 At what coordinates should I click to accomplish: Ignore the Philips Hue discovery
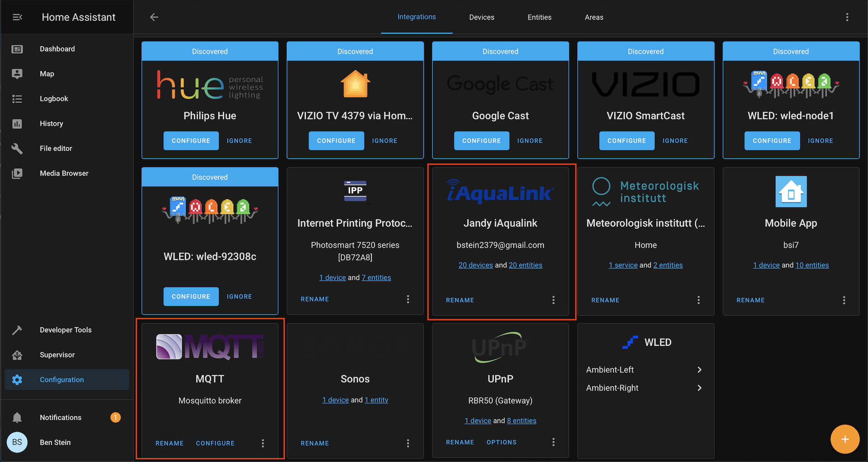coord(239,141)
